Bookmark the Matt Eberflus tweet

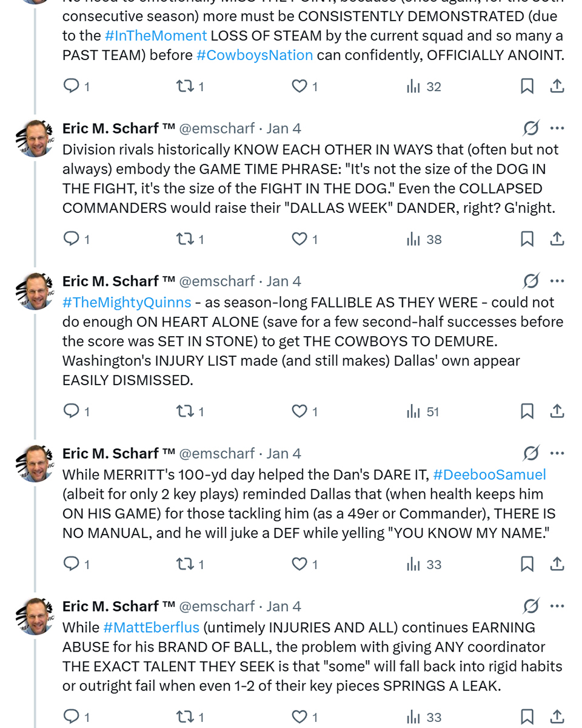click(527, 717)
